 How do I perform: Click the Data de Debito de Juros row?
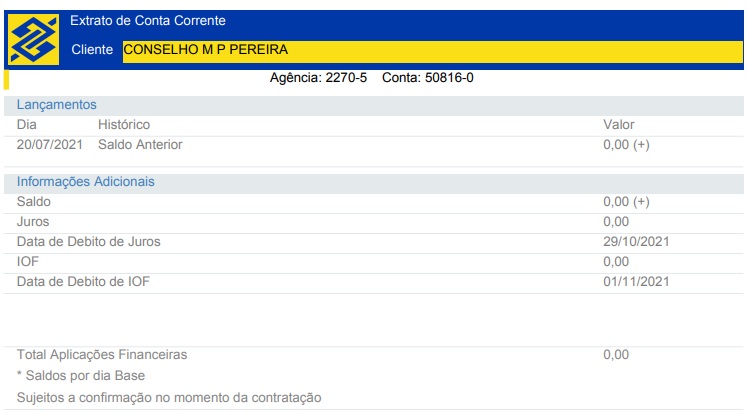[88, 242]
